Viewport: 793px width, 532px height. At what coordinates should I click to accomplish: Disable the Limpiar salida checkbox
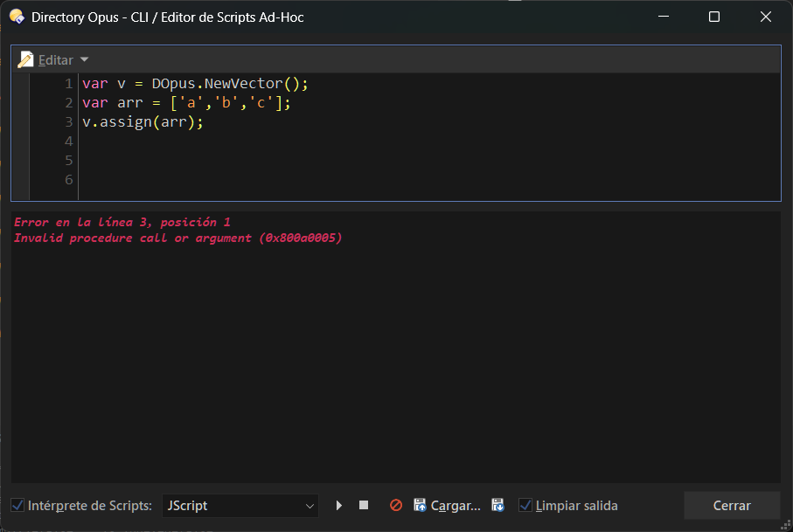pyautogui.click(x=525, y=505)
